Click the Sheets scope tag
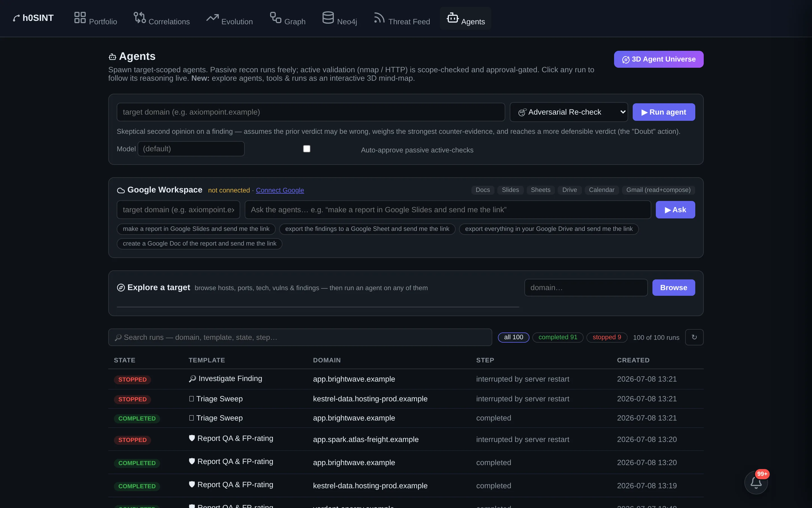The height and width of the screenshot is (508, 812). [x=540, y=190]
